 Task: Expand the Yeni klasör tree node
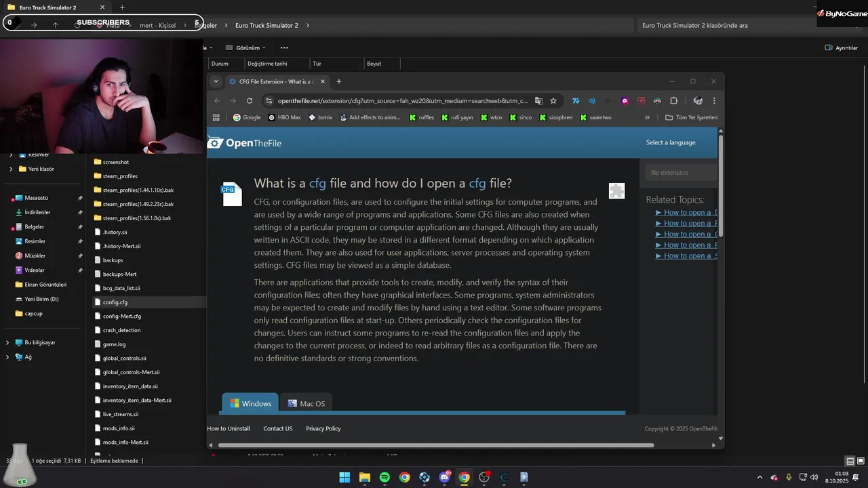tap(11, 169)
